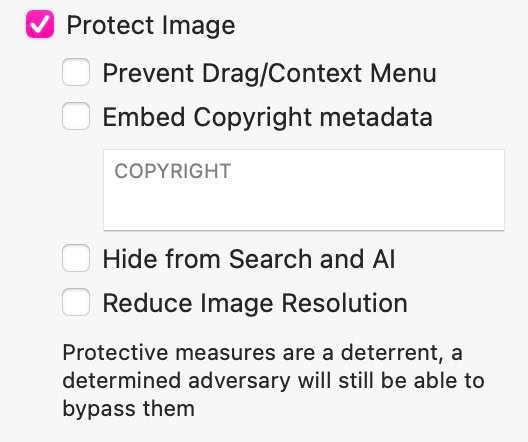Click the protective measures disclaimer paragraph
The width and height of the screenshot is (528, 442).
tap(273, 381)
